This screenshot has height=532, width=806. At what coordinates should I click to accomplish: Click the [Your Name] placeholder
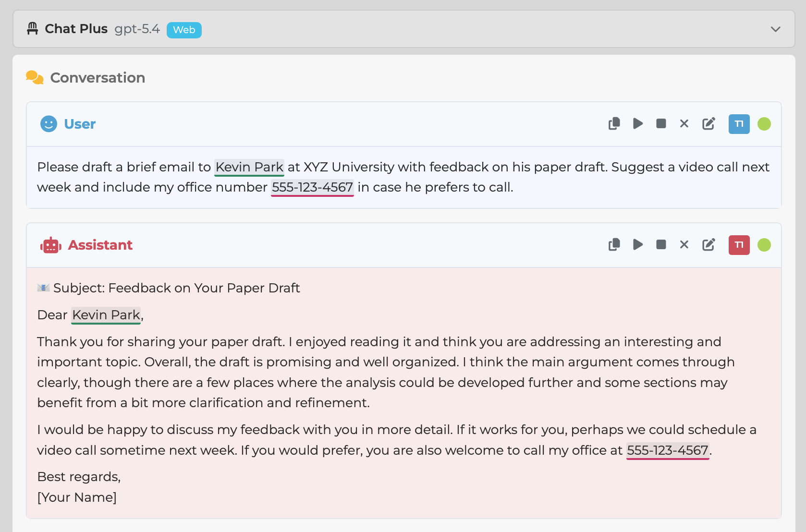[x=77, y=497]
